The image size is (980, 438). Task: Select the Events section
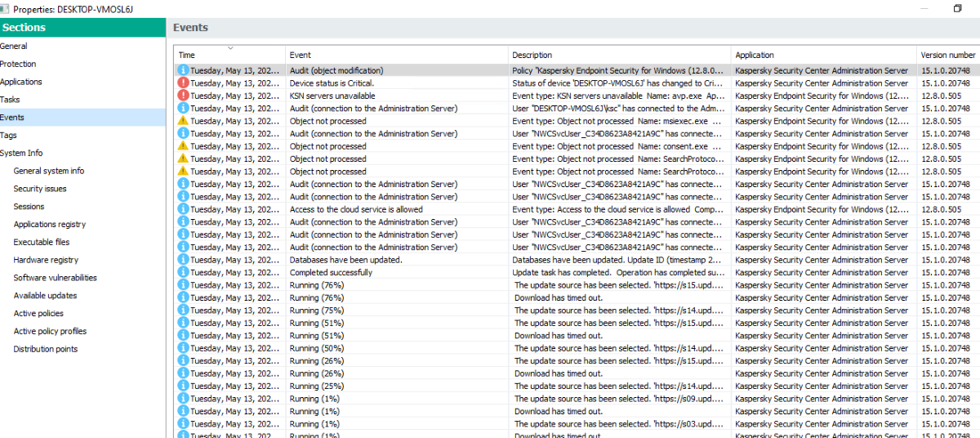click(x=82, y=118)
